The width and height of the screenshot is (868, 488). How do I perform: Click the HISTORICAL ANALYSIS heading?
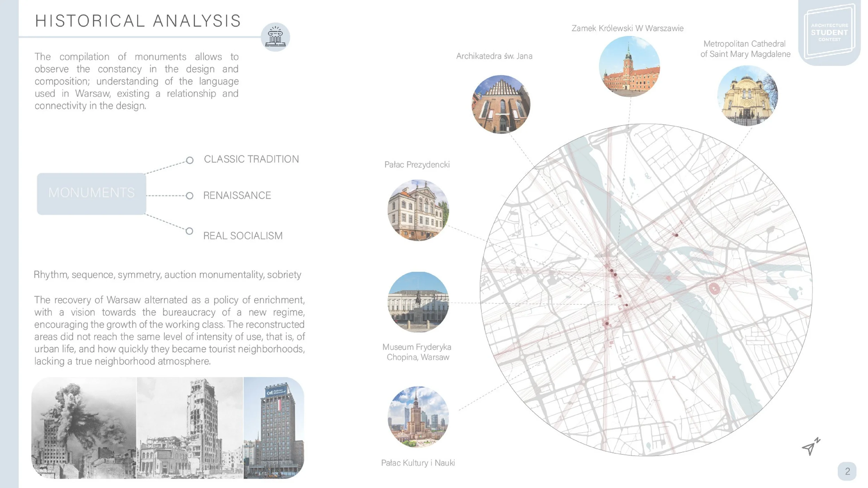tap(138, 21)
